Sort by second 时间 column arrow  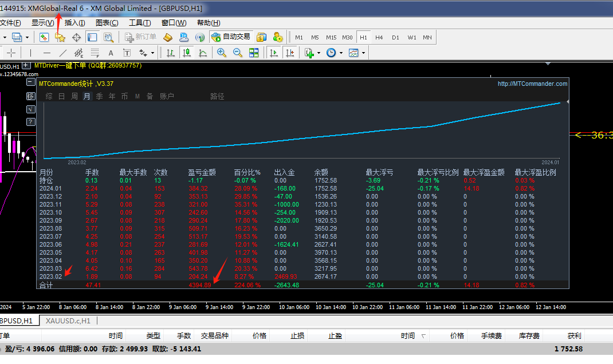click(423, 336)
